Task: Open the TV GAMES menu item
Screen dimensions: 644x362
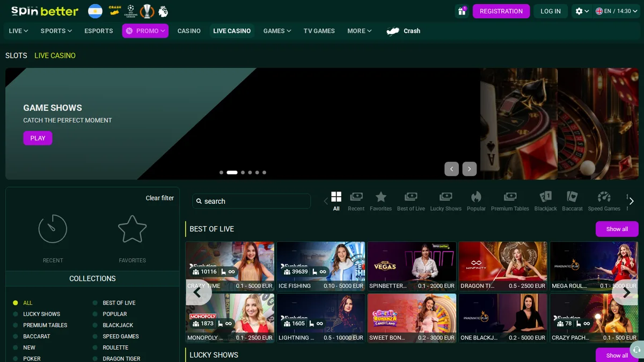Action: click(319, 31)
